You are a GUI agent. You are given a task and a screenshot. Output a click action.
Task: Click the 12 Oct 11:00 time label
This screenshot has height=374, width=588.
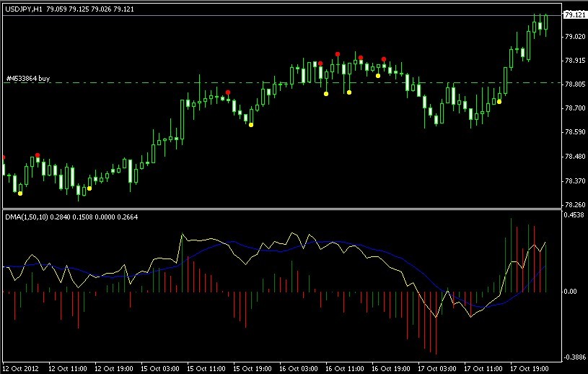coord(68,368)
